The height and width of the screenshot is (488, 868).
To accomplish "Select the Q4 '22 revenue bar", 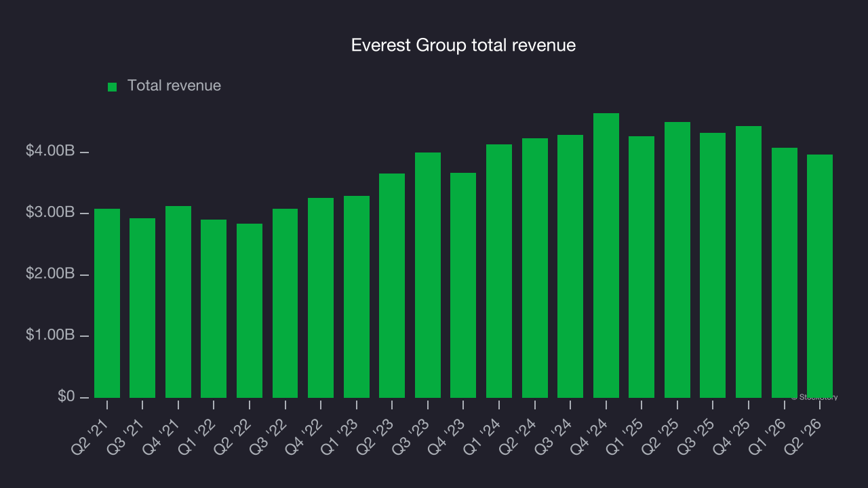I will pos(321,298).
